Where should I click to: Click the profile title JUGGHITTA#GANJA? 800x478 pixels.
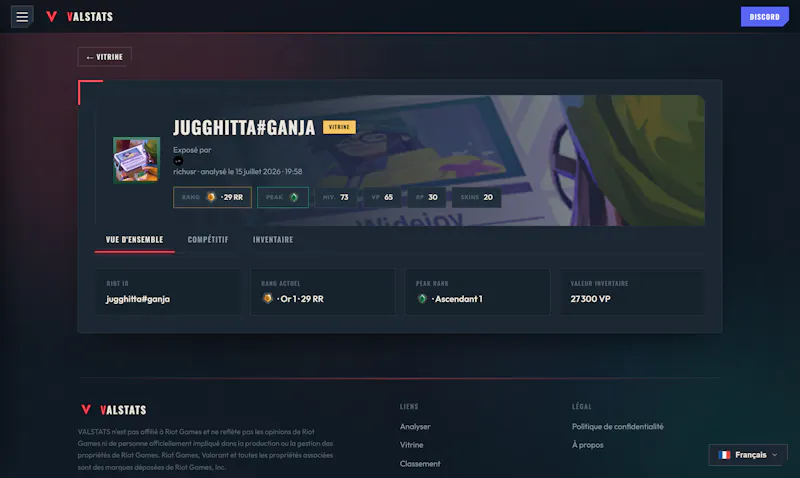244,128
